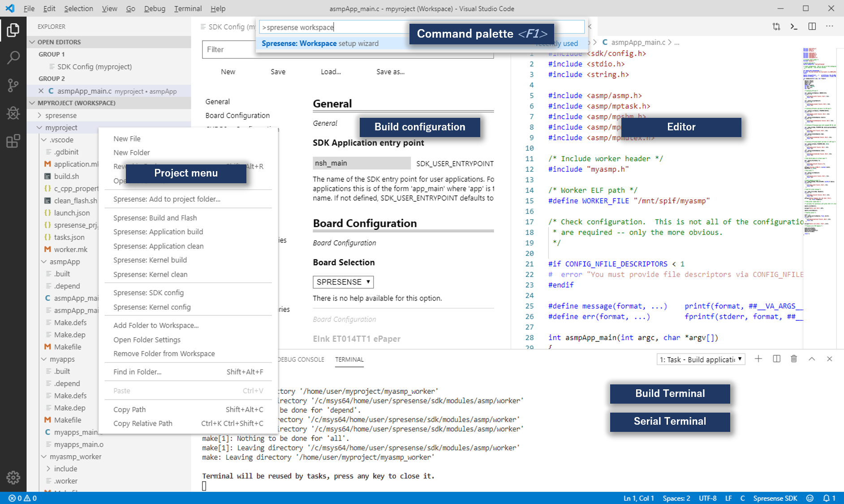844x504 pixels.
Task: Add a new terminal with plus icon
Action: (758, 359)
